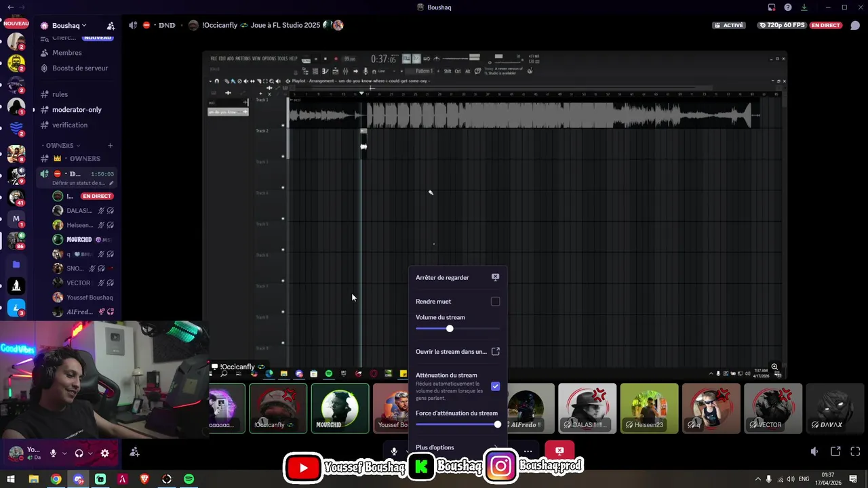Open the verification channel
Screen dimensions: 868x488
77,125
